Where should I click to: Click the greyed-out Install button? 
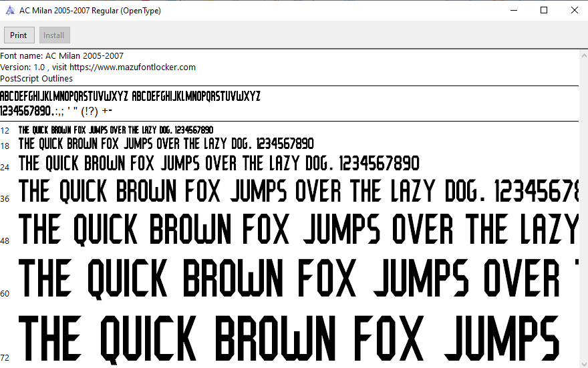[x=54, y=35]
